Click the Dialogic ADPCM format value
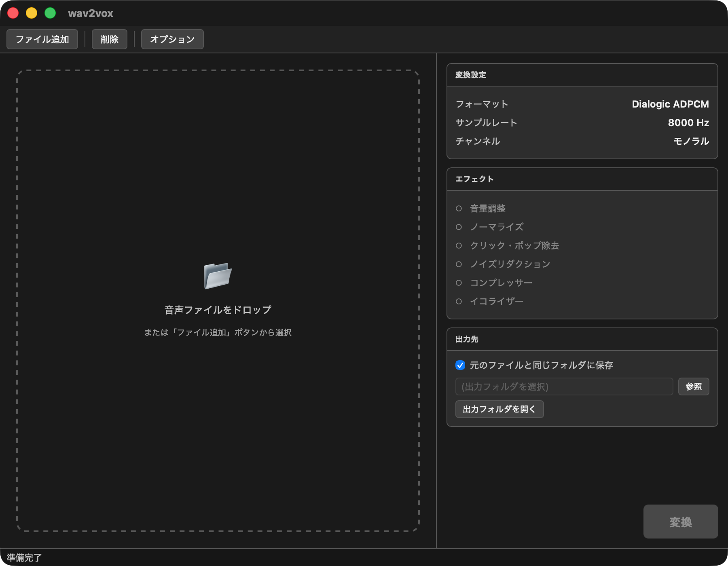 (670, 104)
